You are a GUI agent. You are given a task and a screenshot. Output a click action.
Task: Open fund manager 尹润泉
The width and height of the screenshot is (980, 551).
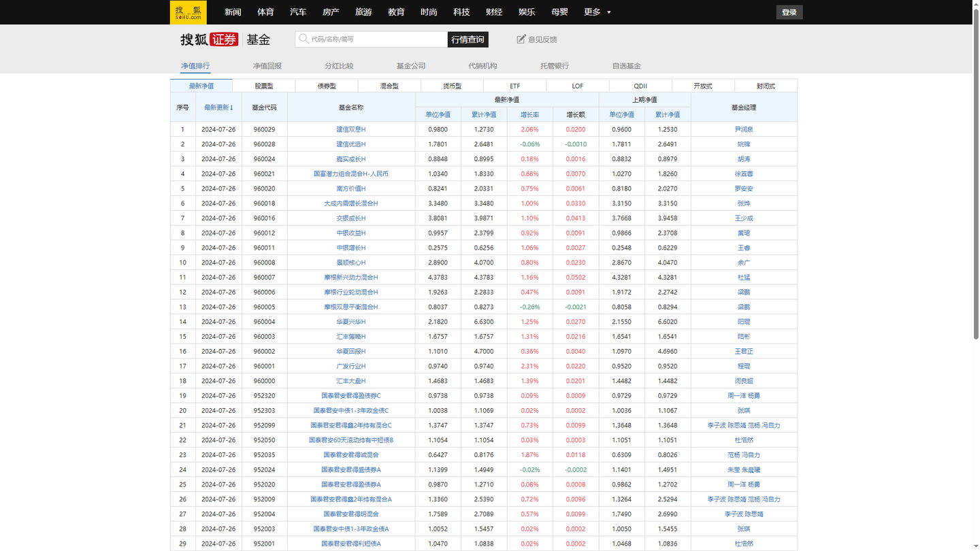pos(744,129)
